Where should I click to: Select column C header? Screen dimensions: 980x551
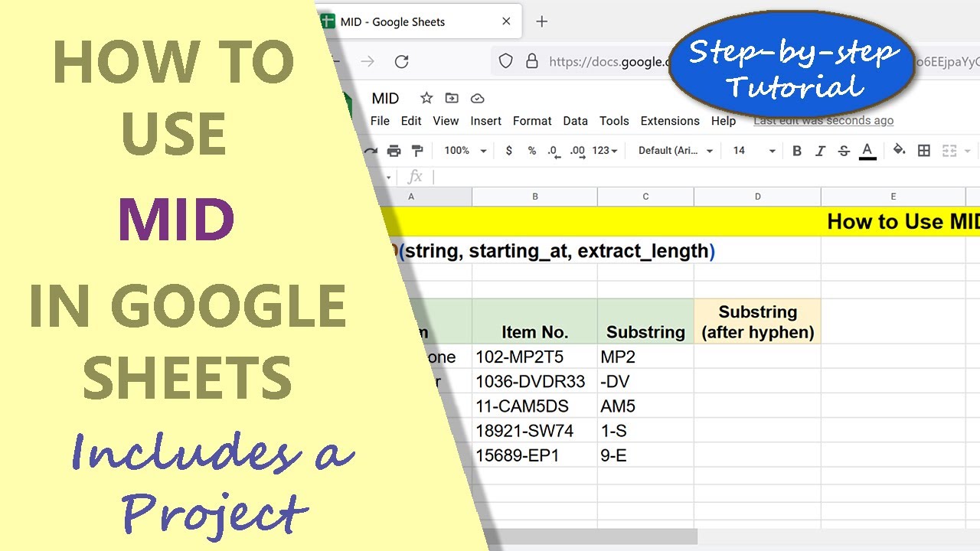645,197
